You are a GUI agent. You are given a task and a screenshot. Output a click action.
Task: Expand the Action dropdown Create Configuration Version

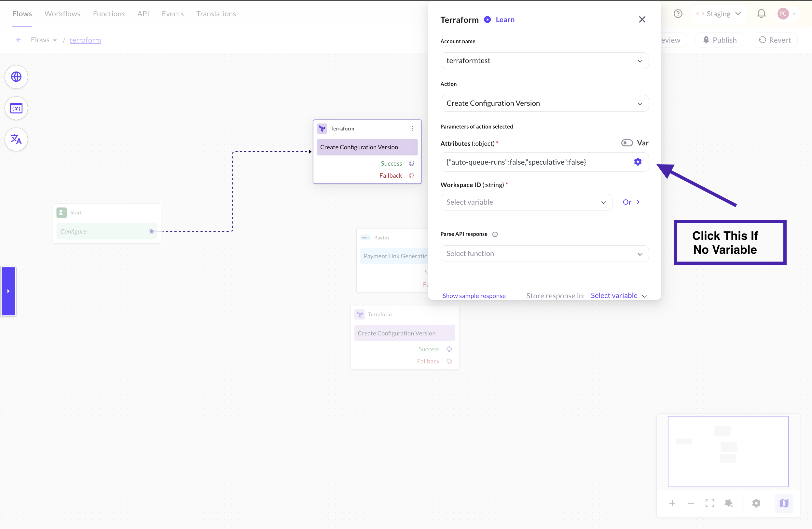pyautogui.click(x=544, y=103)
